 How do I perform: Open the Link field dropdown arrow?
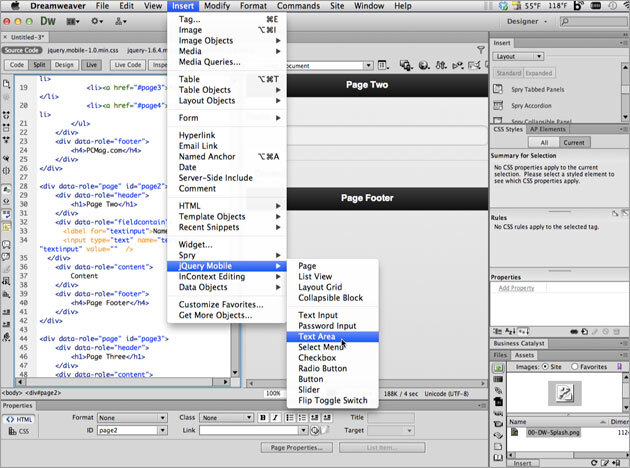click(x=303, y=431)
